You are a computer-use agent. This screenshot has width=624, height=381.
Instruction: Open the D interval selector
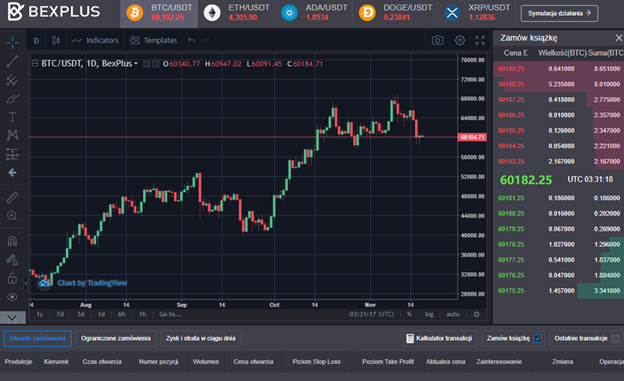pyautogui.click(x=36, y=41)
